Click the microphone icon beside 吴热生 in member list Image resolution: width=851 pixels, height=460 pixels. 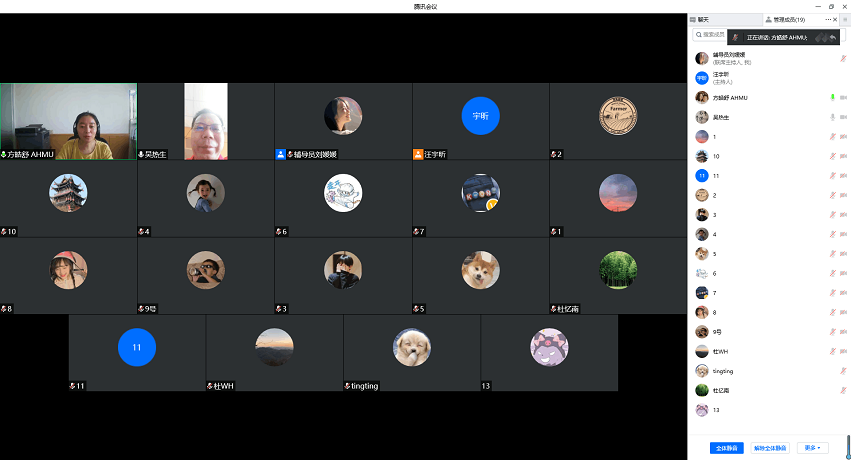point(832,117)
